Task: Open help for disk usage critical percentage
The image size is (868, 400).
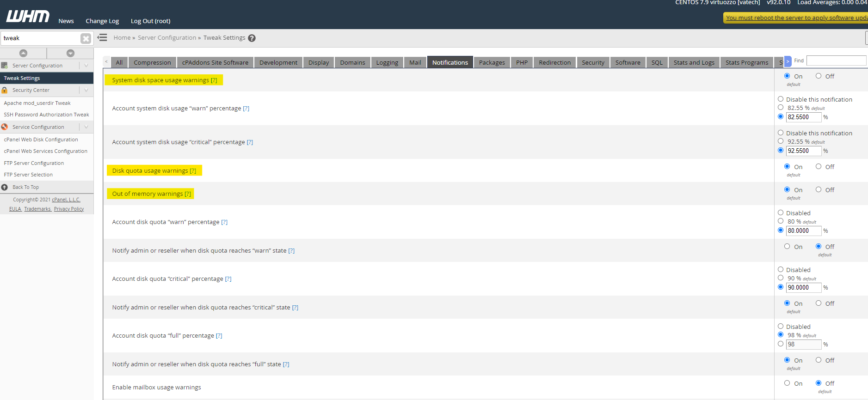Action: pos(250,142)
